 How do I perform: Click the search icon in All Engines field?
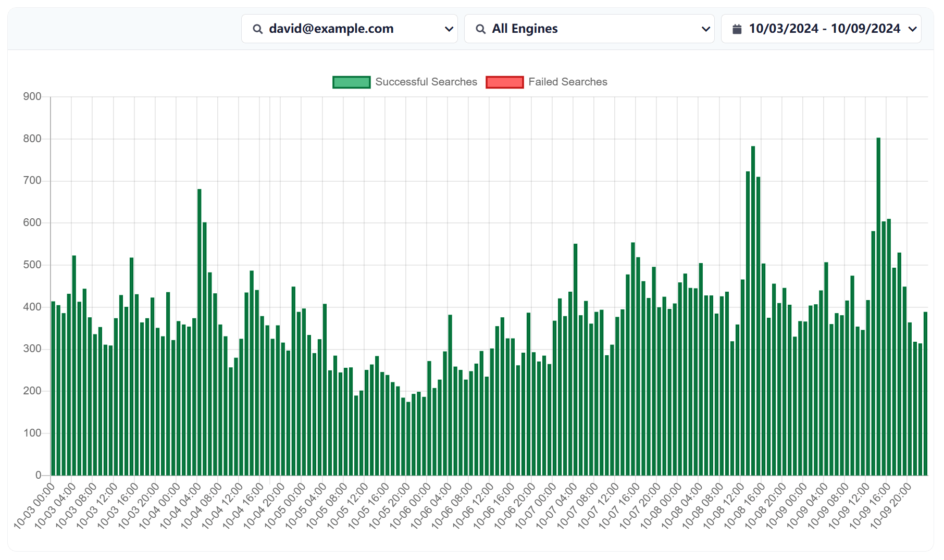click(480, 29)
